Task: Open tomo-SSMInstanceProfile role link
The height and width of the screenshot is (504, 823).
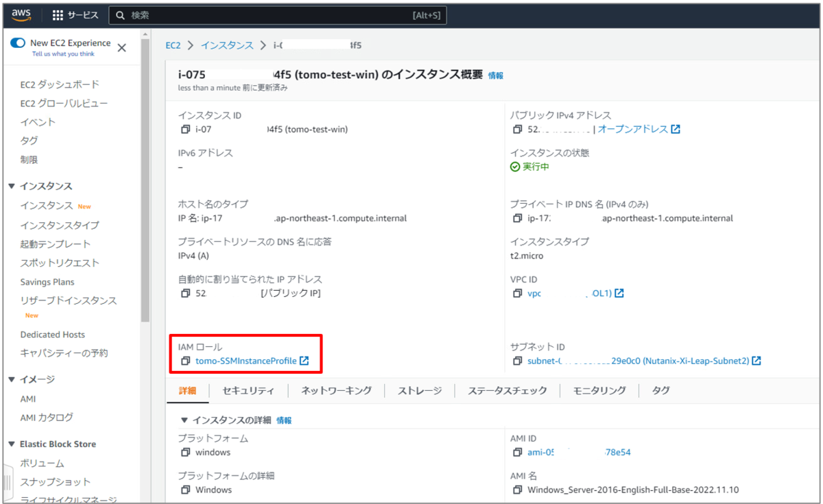Action: [246, 361]
